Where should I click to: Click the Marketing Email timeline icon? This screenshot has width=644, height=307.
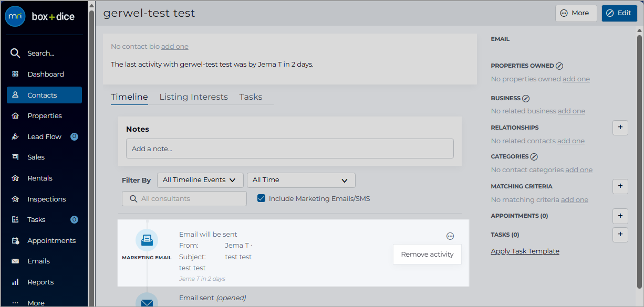[147, 240]
